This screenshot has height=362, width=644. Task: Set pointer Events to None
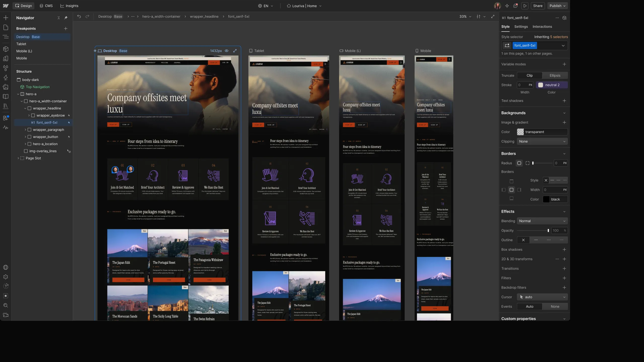[555, 306]
